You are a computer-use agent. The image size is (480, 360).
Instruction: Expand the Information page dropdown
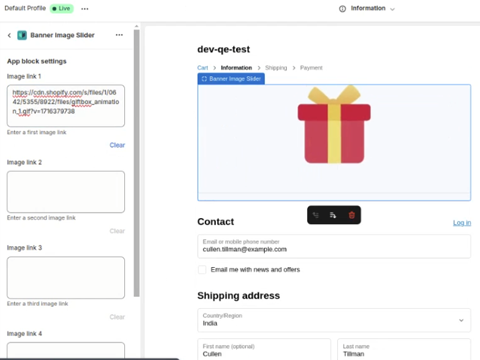tap(392, 9)
